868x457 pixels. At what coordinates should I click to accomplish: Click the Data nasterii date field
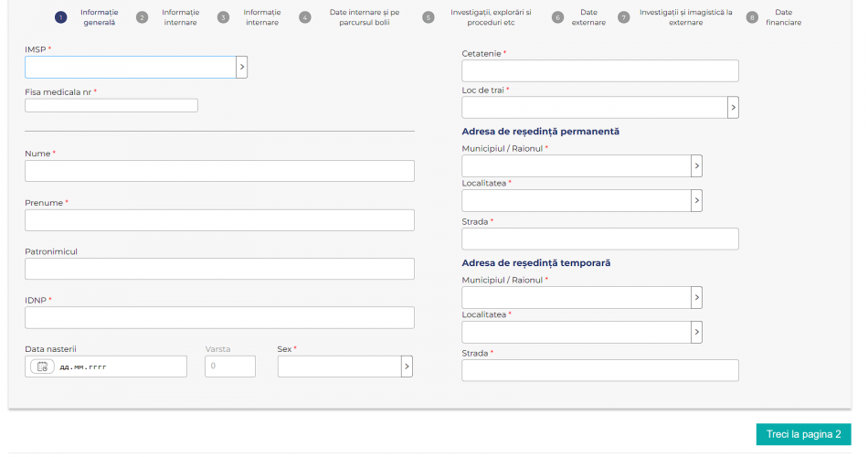click(x=106, y=367)
